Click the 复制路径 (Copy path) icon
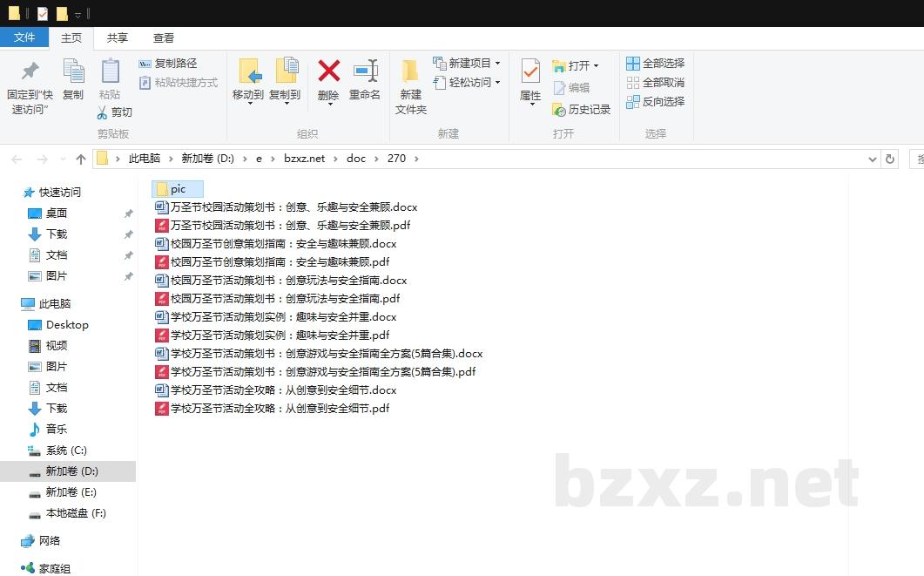Image resolution: width=924 pixels, height=576 pixels. (145, 64)
